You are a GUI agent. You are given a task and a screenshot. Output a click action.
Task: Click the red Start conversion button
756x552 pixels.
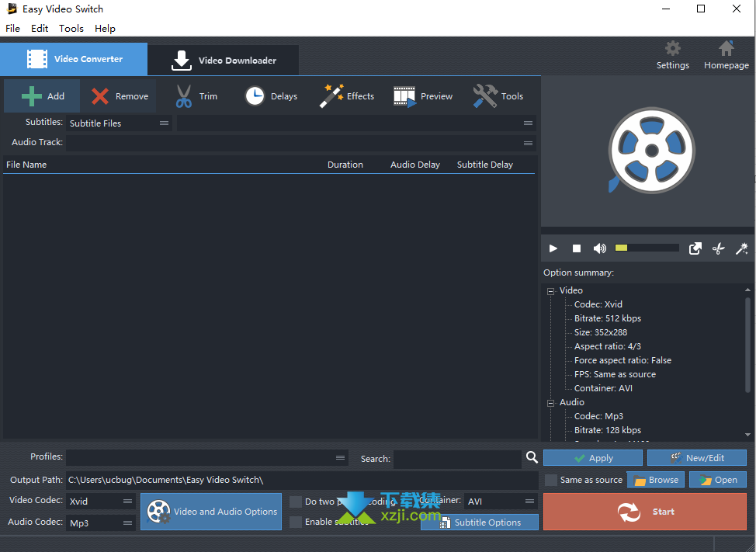coord(645,512)
